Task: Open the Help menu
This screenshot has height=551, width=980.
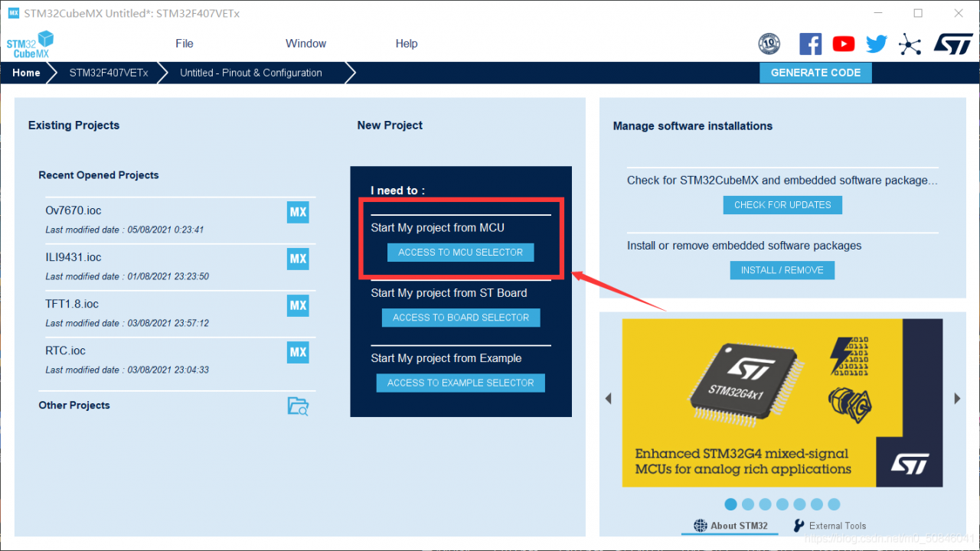Action: point(407,44)
